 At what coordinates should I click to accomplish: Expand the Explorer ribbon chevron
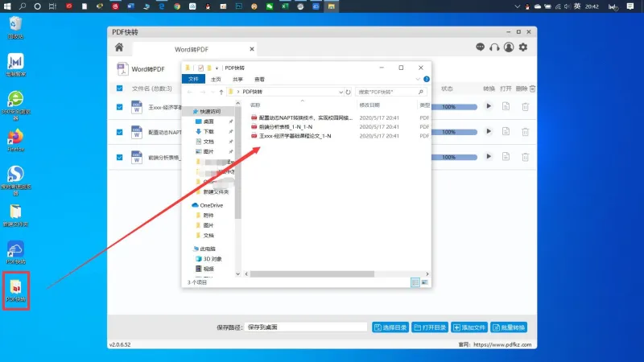(418, 79)
